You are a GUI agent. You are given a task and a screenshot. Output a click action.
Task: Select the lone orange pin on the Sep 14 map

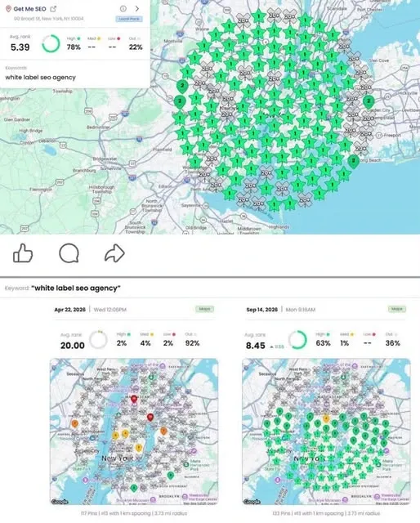click(x=326, y=418)
